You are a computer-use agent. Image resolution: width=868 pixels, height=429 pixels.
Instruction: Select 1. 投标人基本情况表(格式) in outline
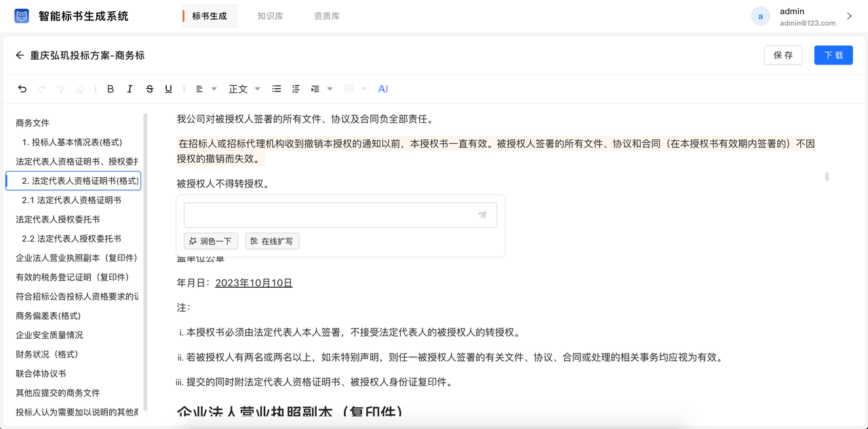pos(72,143)
